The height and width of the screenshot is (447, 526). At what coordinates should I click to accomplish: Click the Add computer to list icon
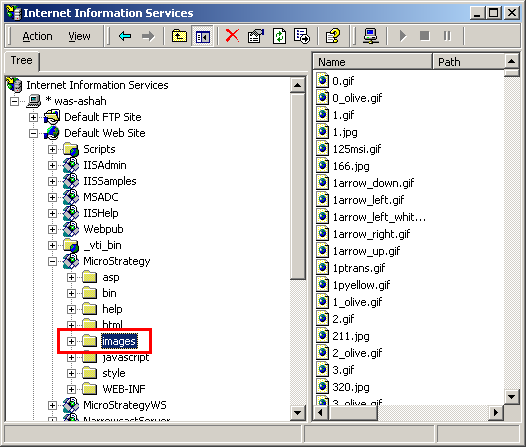(x=371, y=36)
